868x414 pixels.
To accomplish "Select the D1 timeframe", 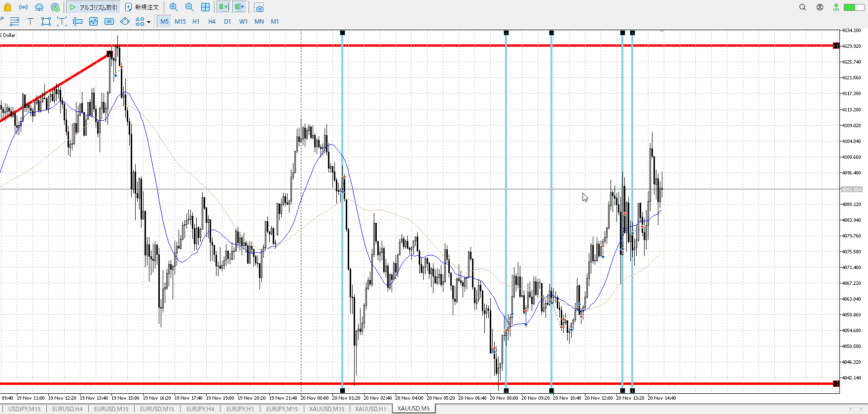I will pos(227,21).
